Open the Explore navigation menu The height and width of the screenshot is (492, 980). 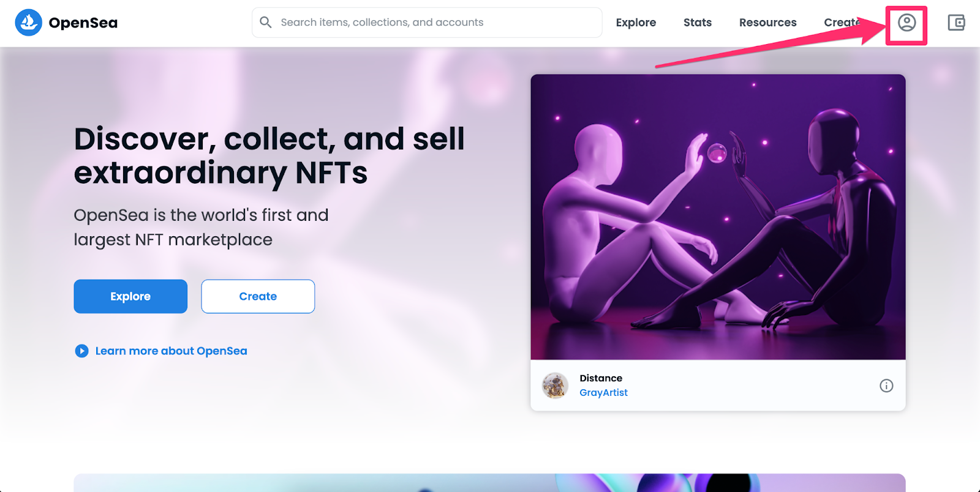click(x=635, y=22)
